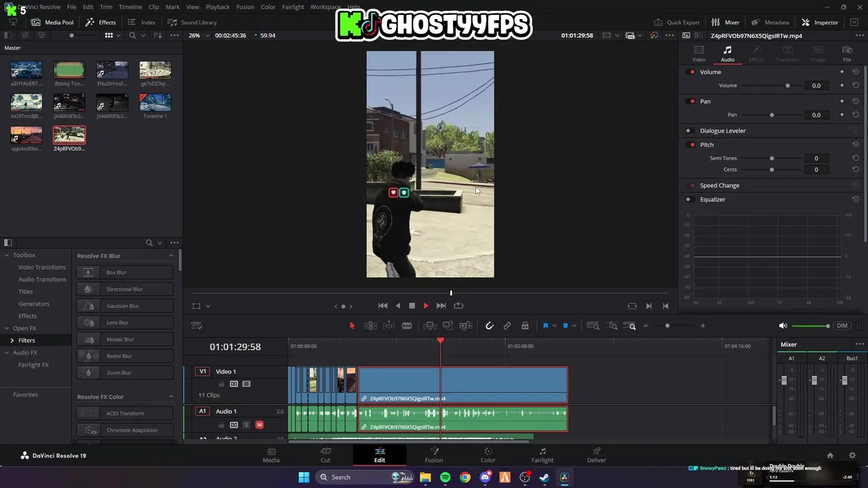Switch to the Color page
This screenshot has width=868, height=488.
[488, 455]
